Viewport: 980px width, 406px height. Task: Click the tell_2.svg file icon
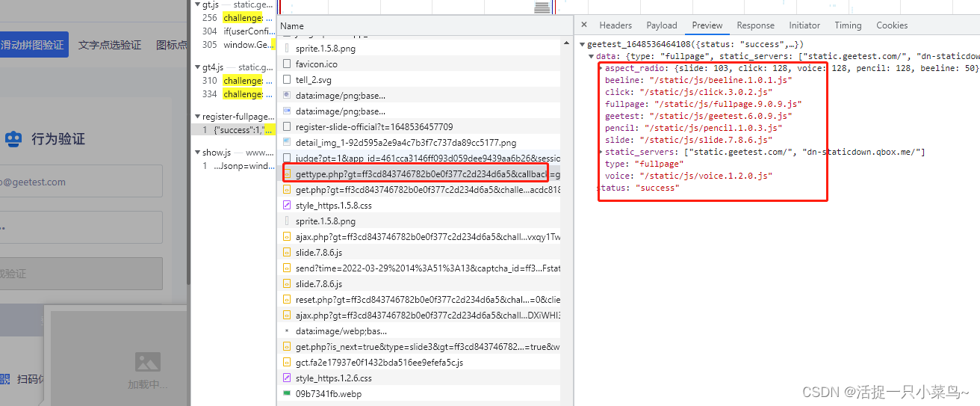coord(287,80)
